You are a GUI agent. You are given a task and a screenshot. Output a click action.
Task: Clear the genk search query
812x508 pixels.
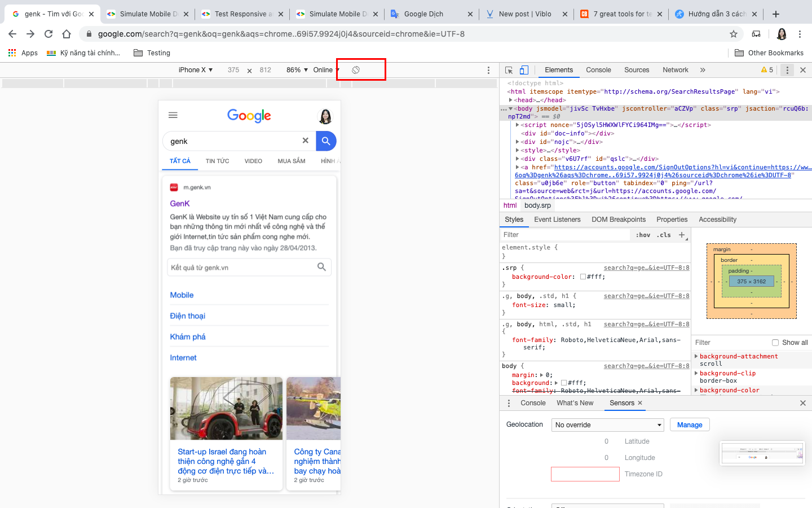pyautogui.click(x=305, y=141)
